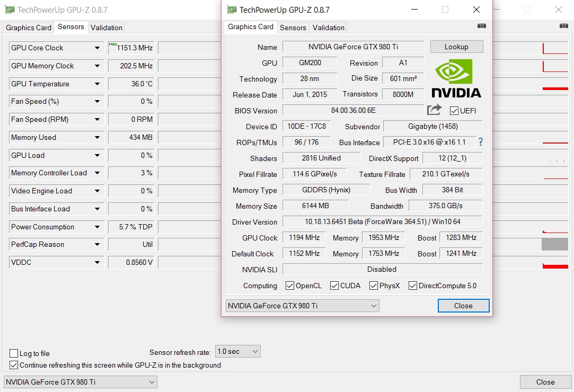Screen dimensions: 574x392
Task: Open the Fan Speed (%) sensor dropdown
Action: click(97, 101)
